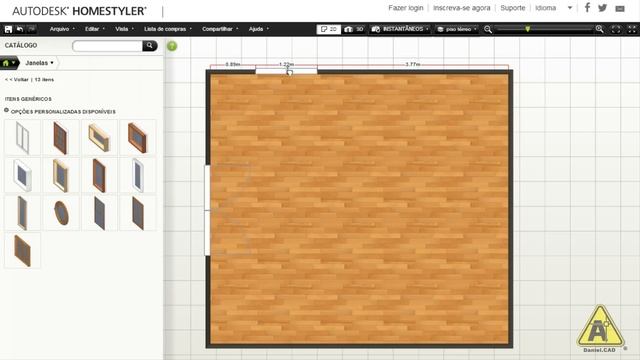
Task: Click the Fazer login link
Action: coord(406,8)
